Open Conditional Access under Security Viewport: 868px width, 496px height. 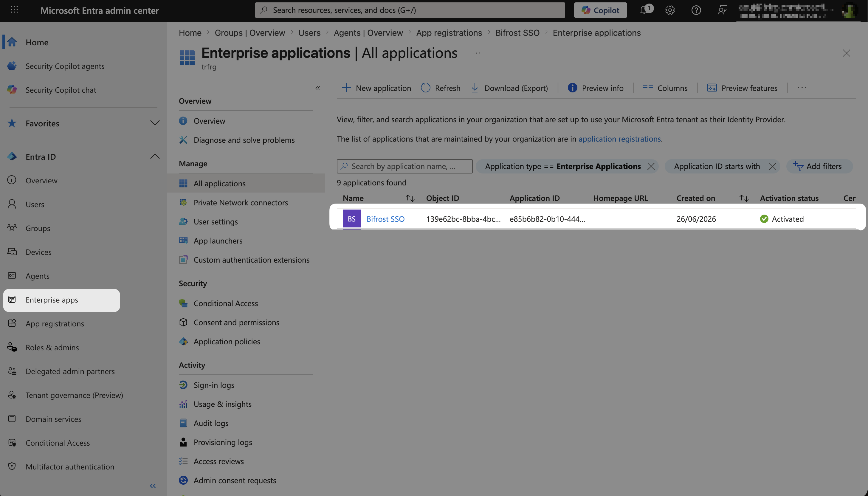tap(226, 303)
